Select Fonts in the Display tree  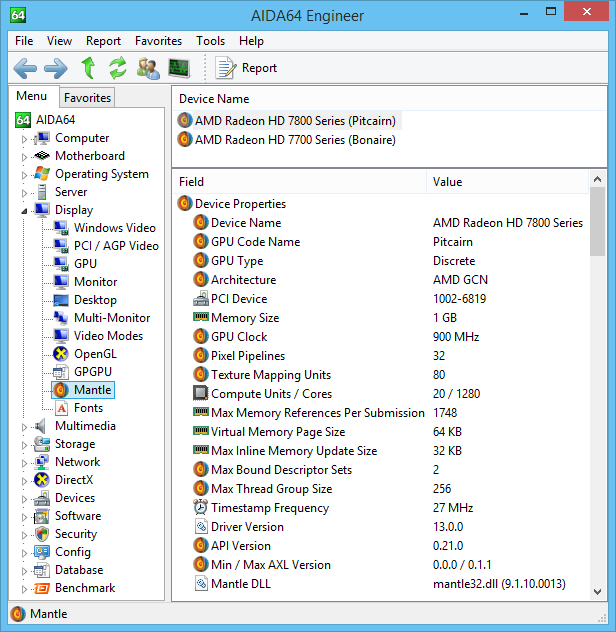(88, 408)
